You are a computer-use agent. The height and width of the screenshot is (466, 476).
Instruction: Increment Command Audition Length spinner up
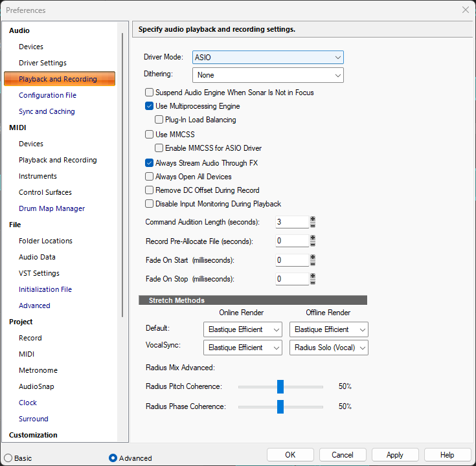[x=313, y=219]
